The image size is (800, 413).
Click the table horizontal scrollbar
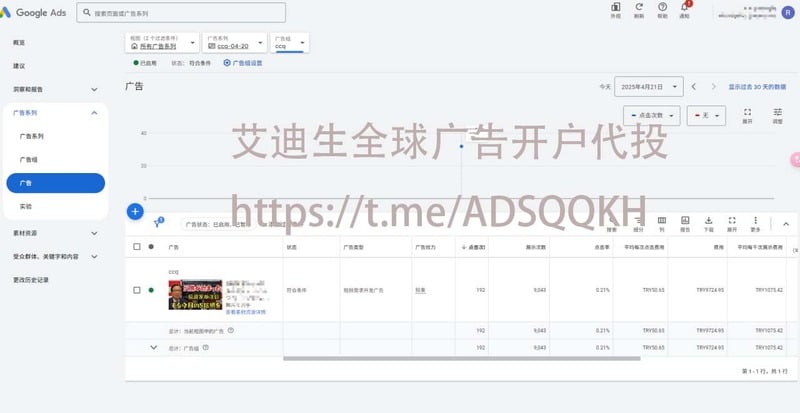point(462,358)
